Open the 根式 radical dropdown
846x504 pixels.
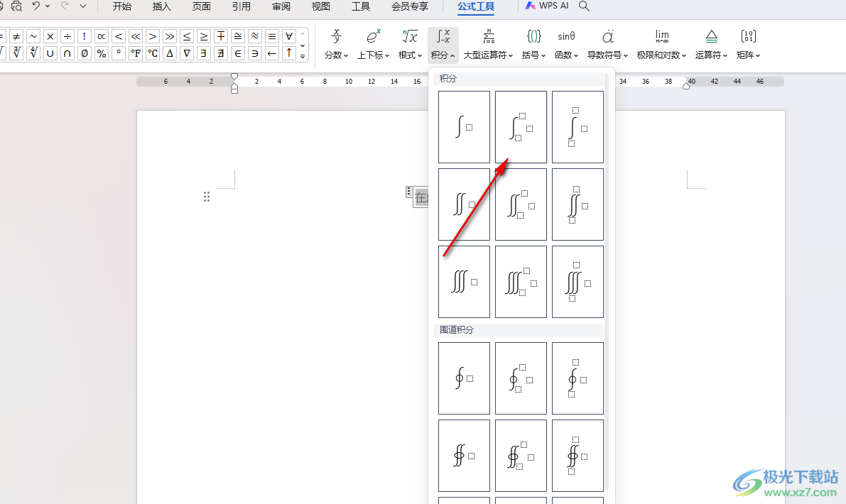click(410, 44)
